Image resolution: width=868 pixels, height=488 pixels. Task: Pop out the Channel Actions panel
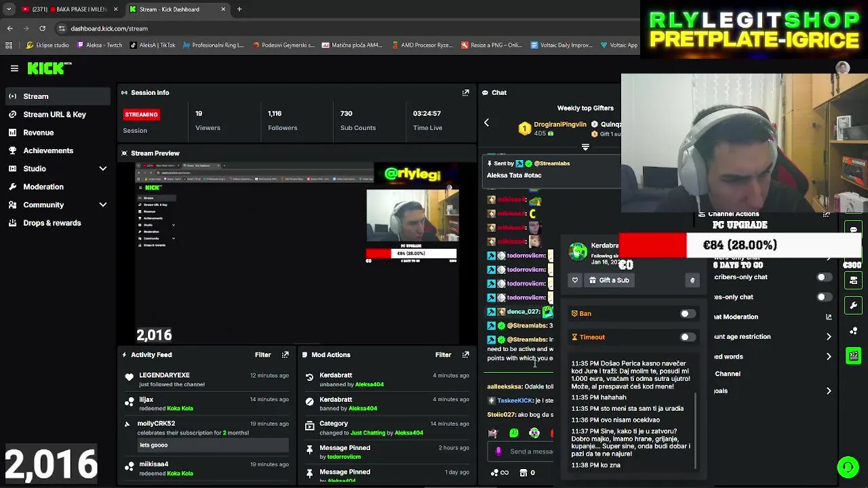(x=826, y=214)
